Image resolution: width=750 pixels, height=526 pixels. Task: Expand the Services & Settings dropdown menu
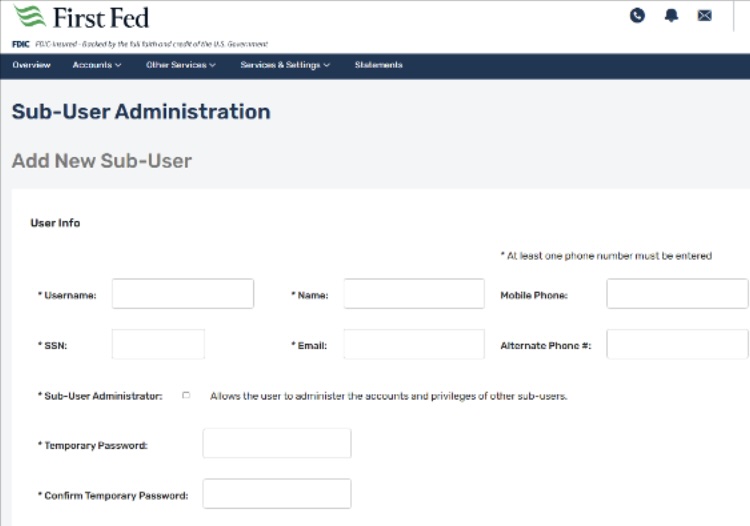(x=285, y=65)
